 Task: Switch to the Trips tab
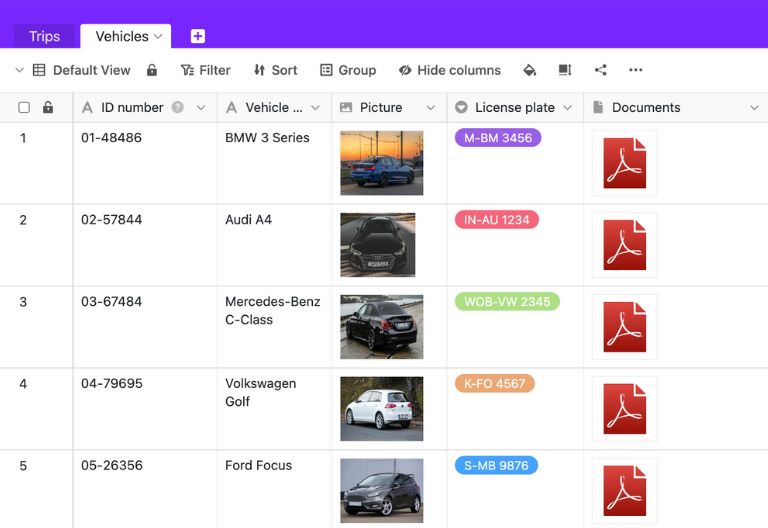[44, 36]
